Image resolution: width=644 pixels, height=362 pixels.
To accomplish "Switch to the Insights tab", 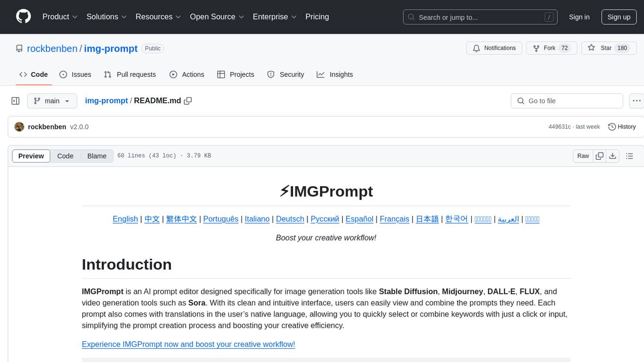I will tap(335, 74).
